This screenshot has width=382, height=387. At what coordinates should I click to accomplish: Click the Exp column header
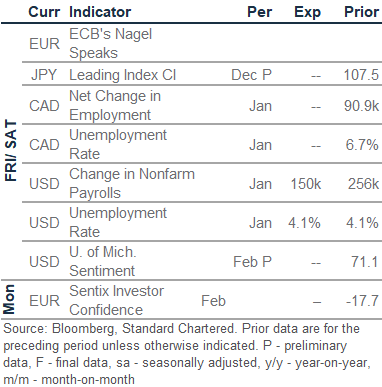pyautogui.click(x=307, y=13)
